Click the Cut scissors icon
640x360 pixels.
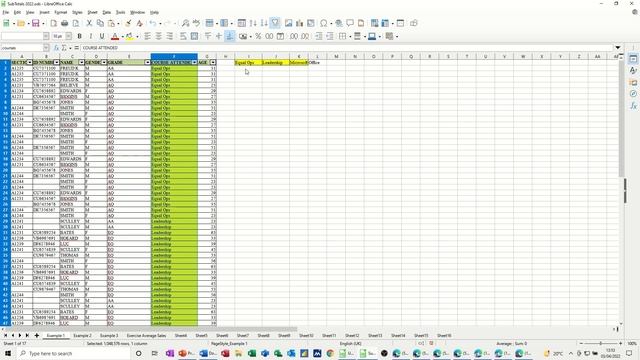click(x=89, y=23)
